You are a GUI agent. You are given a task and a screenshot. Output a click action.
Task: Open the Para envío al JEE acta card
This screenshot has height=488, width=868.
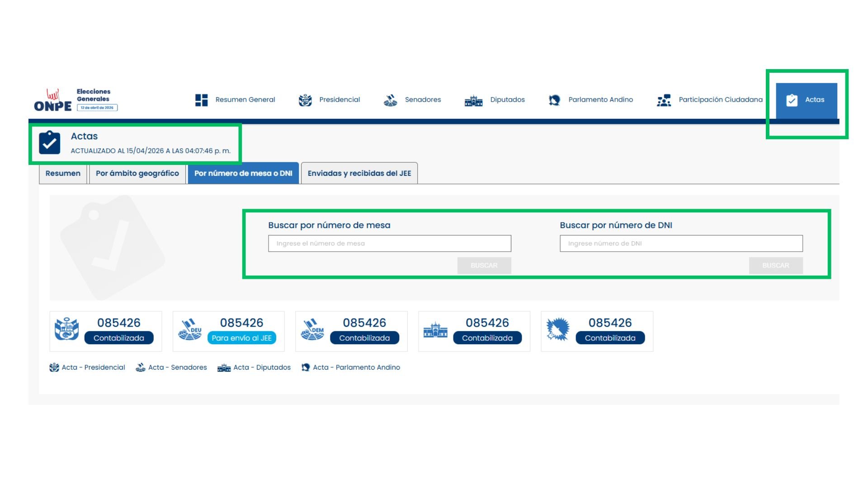pyautogui.click(x=228, y=331)
